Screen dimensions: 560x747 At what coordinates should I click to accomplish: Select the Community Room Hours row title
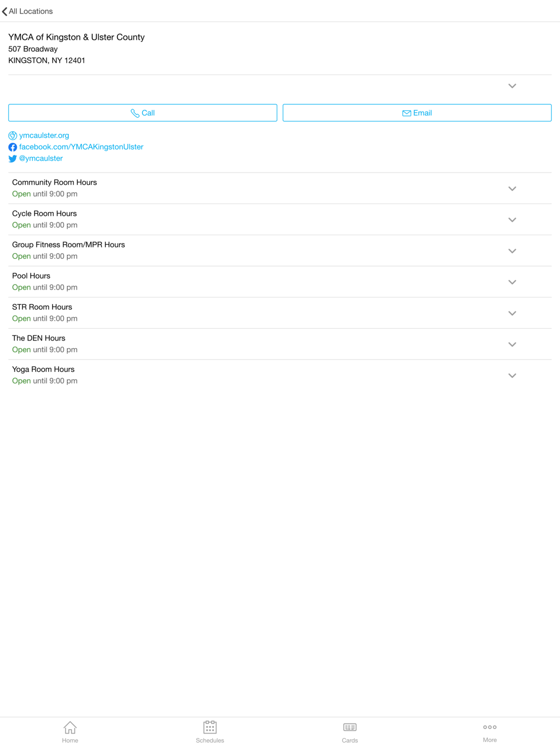click(x=54, y=183)
